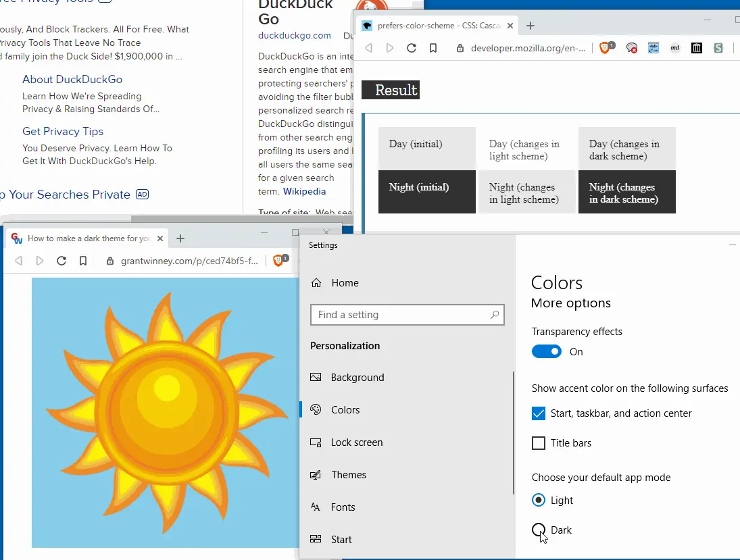Minimize the MDN browser window
The height and width of the screenshot is (560, 740).
(x=707, y=20)
